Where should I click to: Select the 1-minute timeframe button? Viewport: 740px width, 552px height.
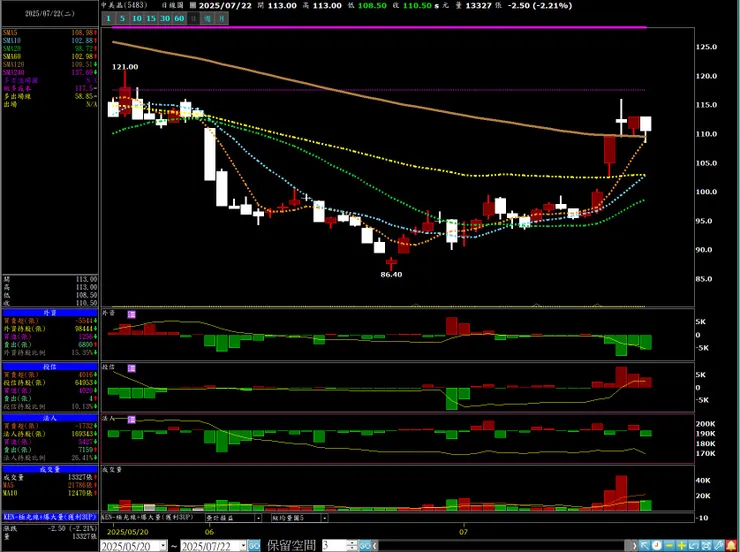[x=108, y=18]
